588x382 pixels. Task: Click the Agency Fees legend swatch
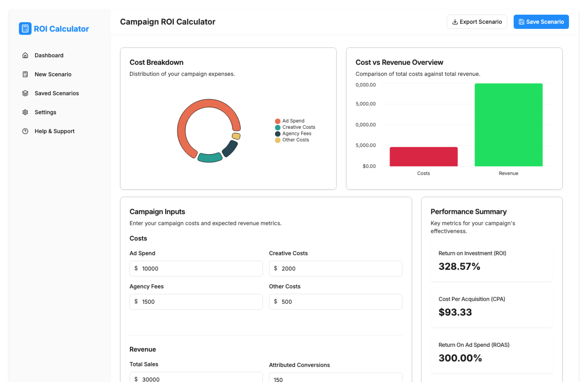[277, 134]
